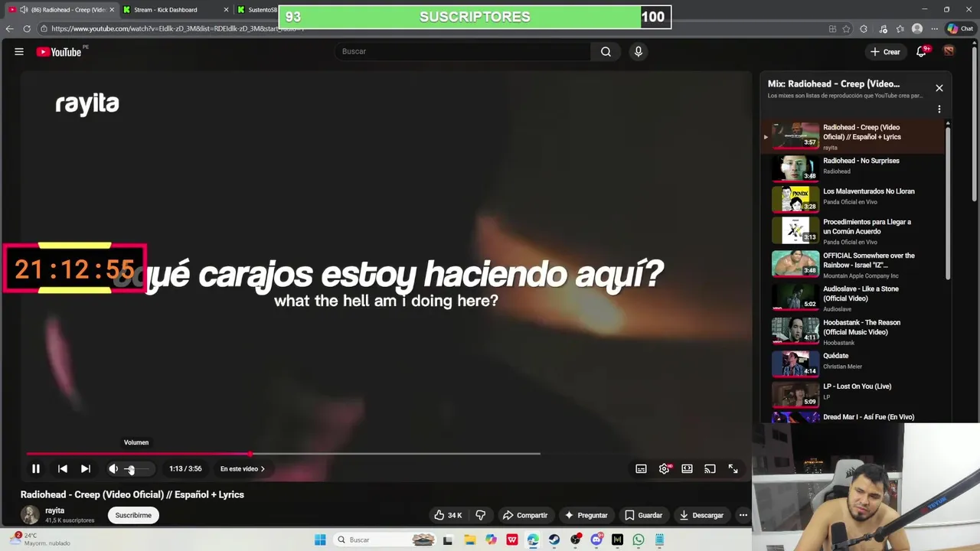Enter fullscreen mode

coord(733,468)
